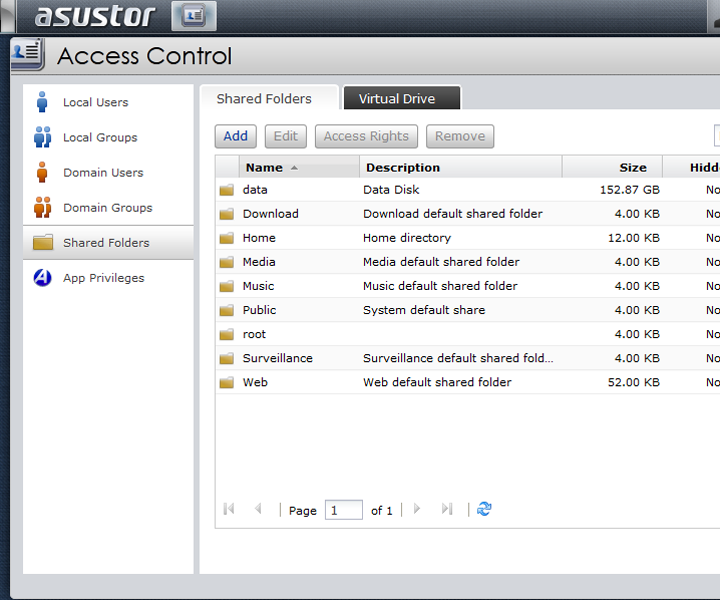Viewport: 720px width, 600px height.
Task: Select Local Users in sidebar
Action: 95,102
